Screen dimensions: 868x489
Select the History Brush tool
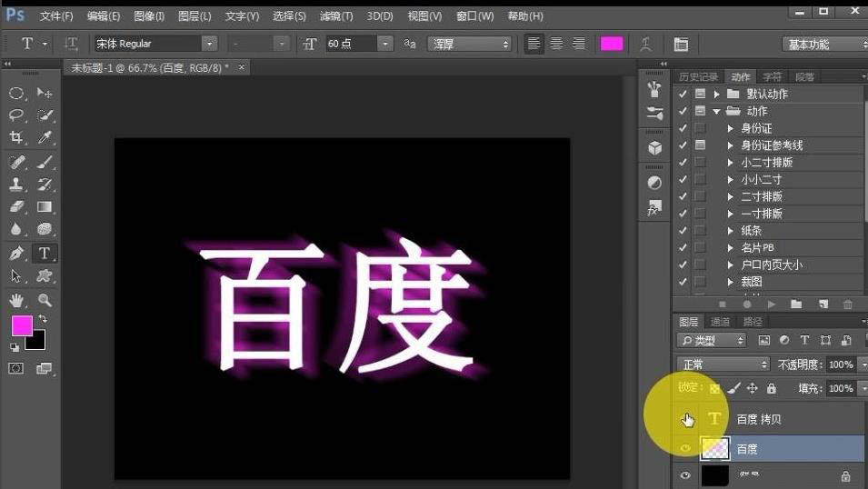(x=45, y=184)
